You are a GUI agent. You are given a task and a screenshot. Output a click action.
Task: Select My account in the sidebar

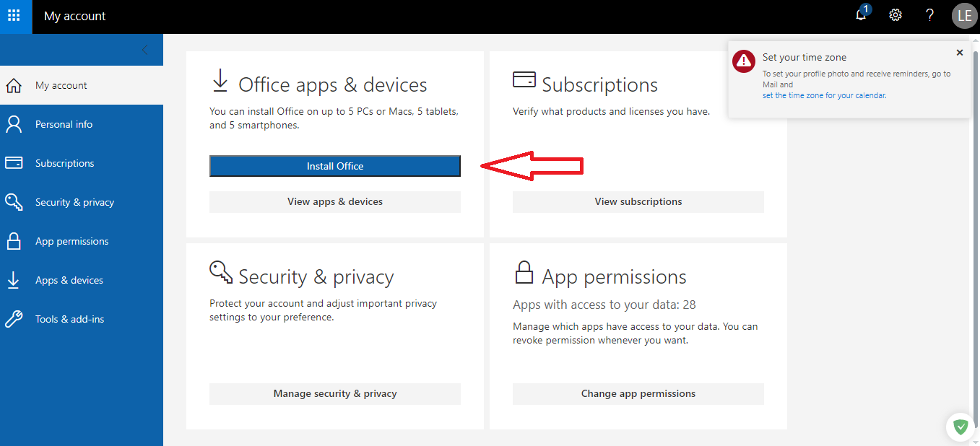point(82,85)
